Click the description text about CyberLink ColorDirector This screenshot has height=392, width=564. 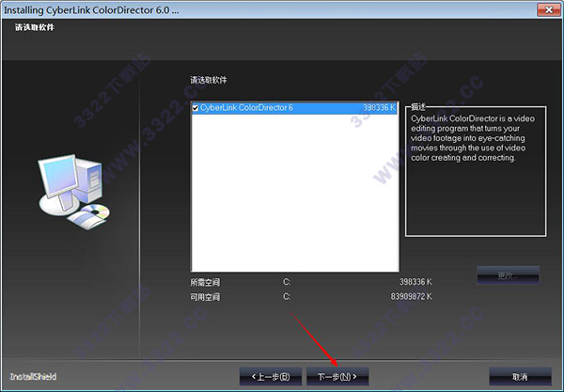[472, 138]
